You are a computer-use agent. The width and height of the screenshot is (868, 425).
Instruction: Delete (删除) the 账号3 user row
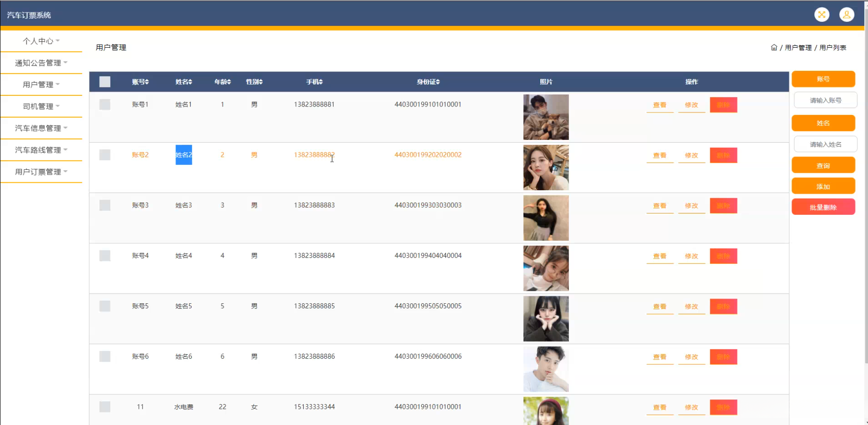[724, 206]
